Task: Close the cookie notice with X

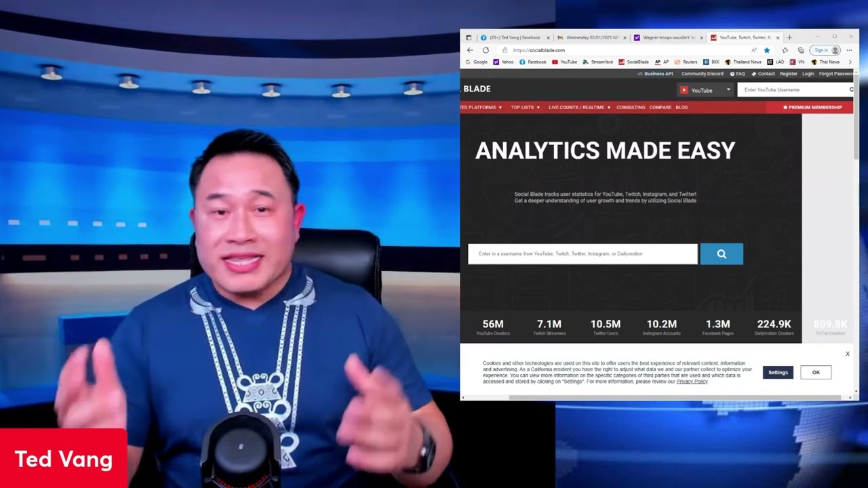Action: (847, 354)
